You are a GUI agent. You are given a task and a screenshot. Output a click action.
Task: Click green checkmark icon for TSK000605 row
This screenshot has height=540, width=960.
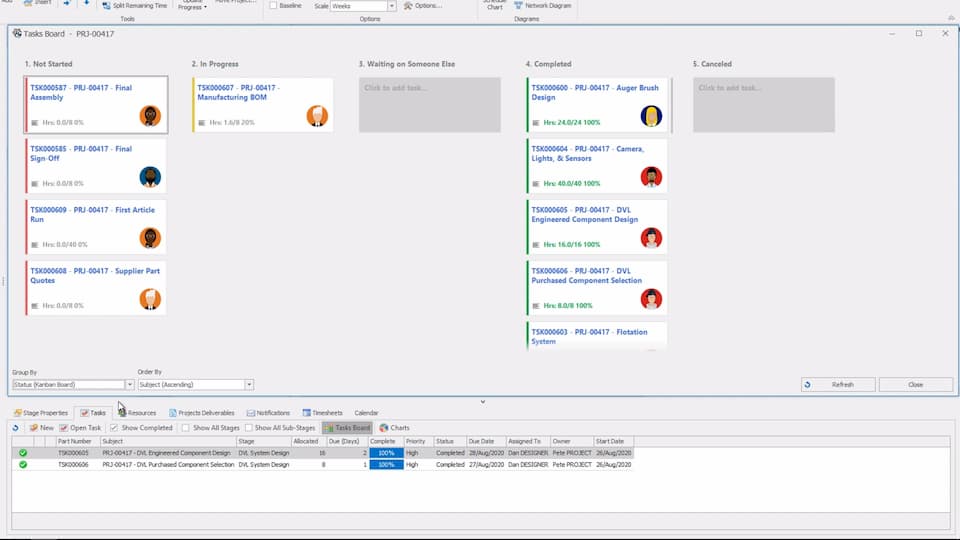coord(23,453)
